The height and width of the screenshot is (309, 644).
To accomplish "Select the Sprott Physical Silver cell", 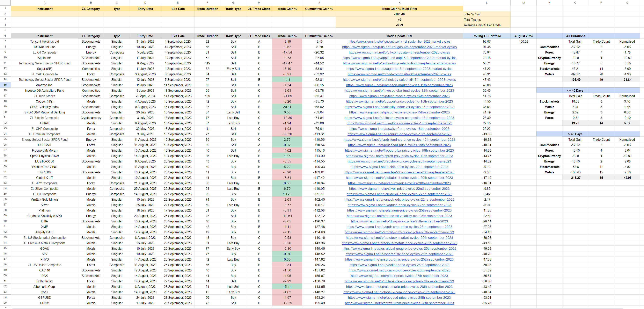I will (45, 156).
